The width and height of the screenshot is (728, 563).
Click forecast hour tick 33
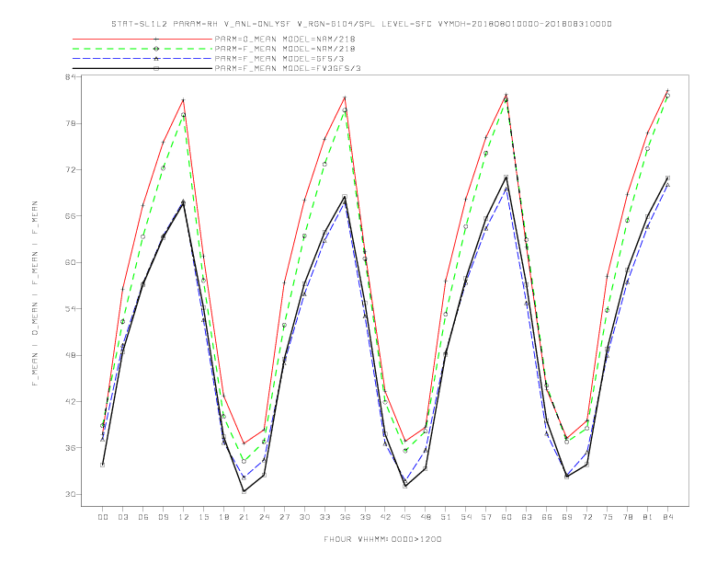[x=324, y=517]
